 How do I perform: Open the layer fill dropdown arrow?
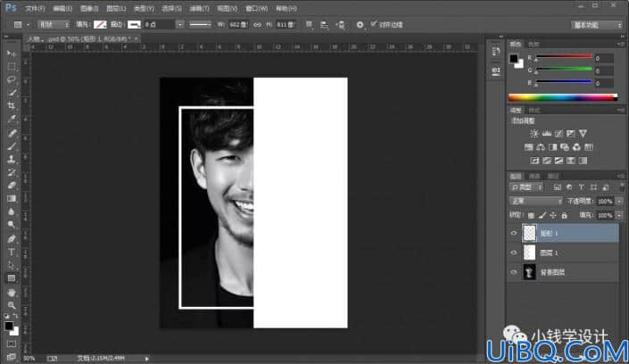(x=620, y=216)
